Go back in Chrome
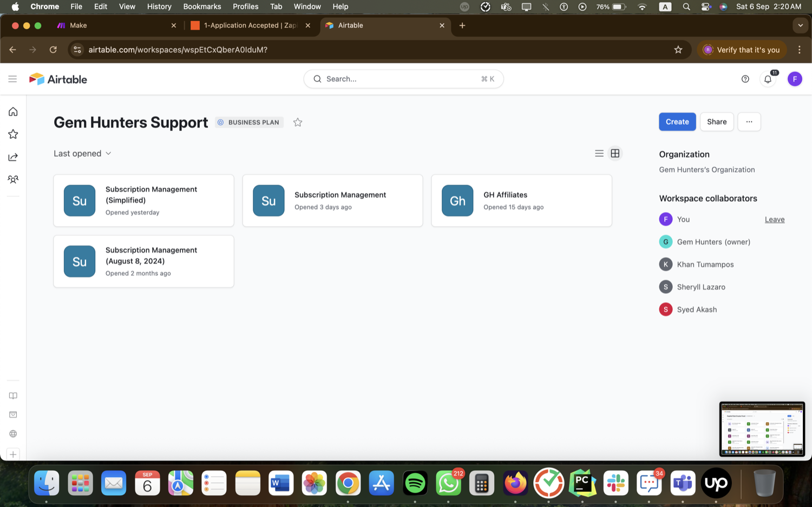 (12, 50)
